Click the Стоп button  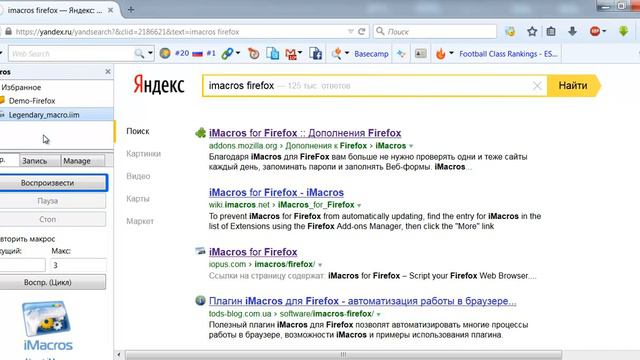(53, 219)
